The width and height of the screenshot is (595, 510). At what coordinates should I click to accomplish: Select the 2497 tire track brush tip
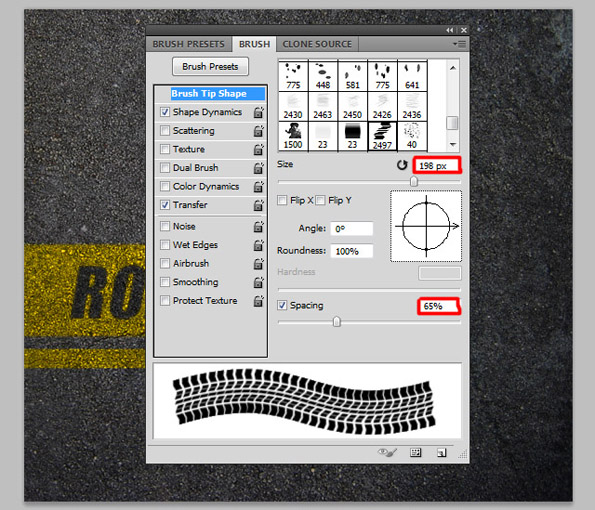point(382,136)
